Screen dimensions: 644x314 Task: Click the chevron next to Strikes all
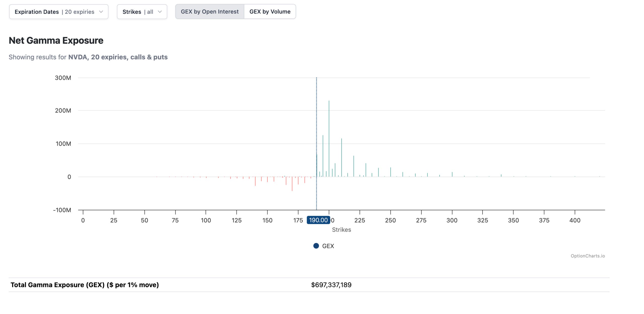[x=160, y=12]
